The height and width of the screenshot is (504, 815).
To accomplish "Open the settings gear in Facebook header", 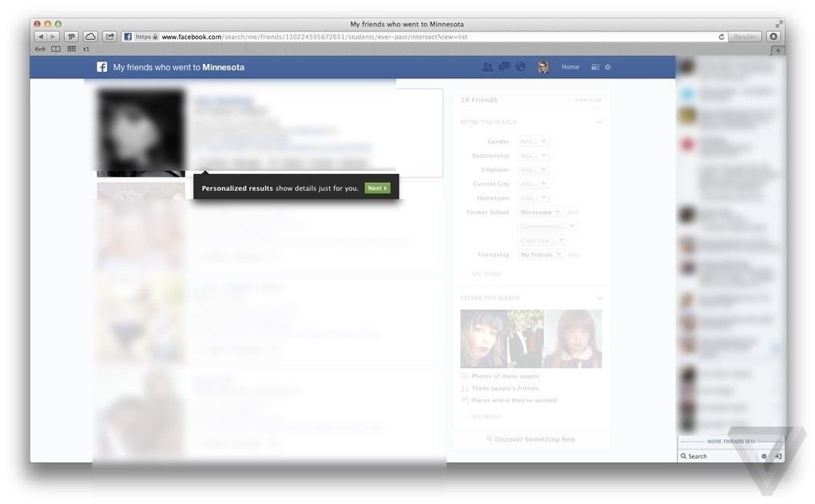I will (x=607, y=67).
